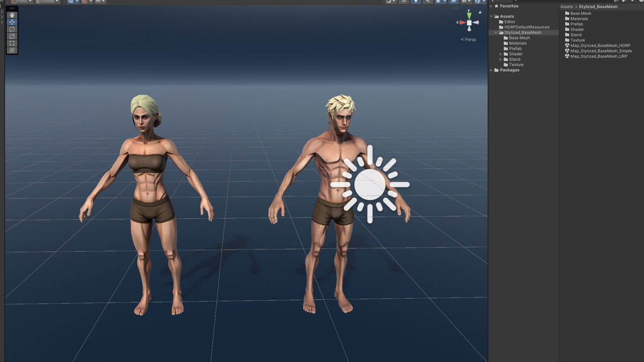Toggle scene lighting bulb button

tap(416, 2)
